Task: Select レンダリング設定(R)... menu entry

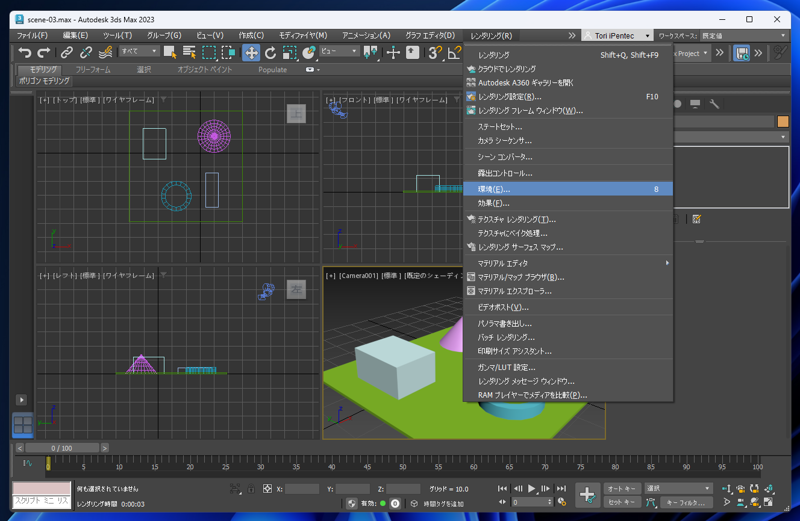Action: (568, 96)
